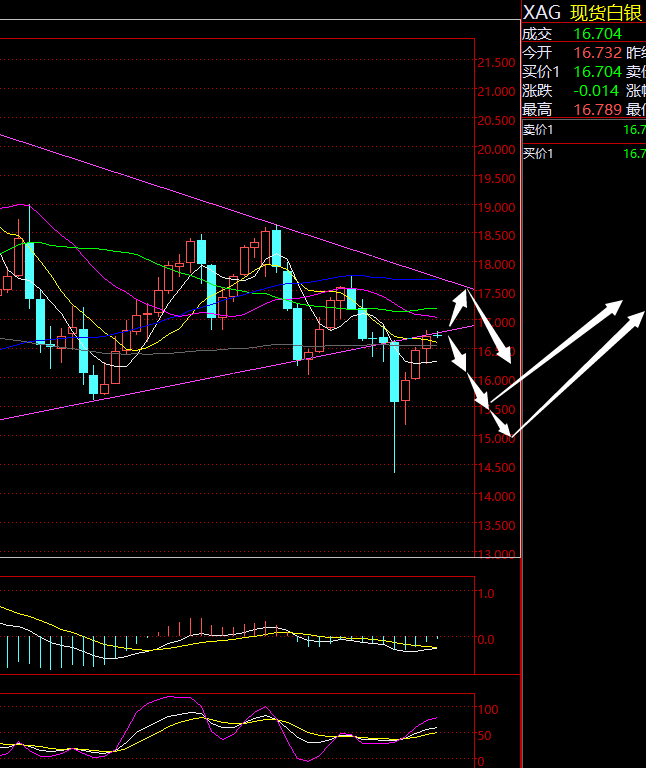Click the 50 label on oscillator axis
Image resolution: width=646 pixels, height=768 pixels.
(484, 736)
